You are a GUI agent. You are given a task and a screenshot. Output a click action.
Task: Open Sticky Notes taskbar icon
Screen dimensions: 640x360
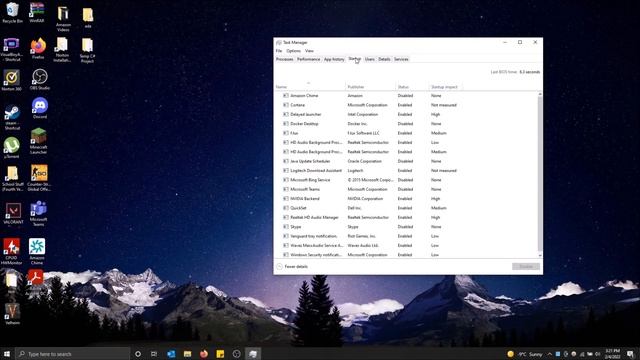click(220, 354)
